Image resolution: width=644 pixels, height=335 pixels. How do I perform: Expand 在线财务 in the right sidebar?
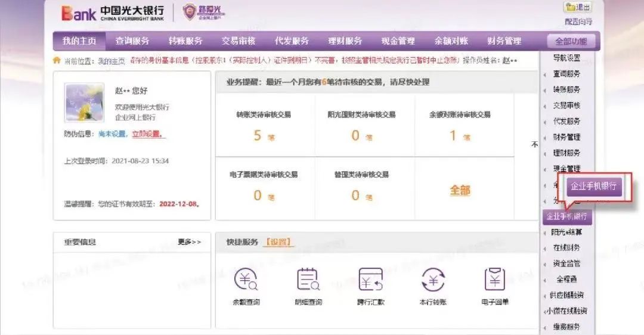pyautogui.click(x=567, y=247)
